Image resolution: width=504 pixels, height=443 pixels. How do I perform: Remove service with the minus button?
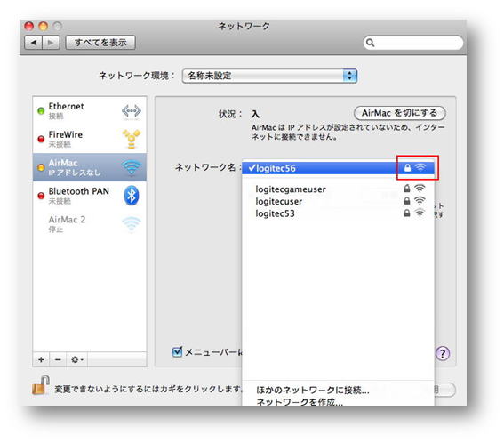pos(58,359)
